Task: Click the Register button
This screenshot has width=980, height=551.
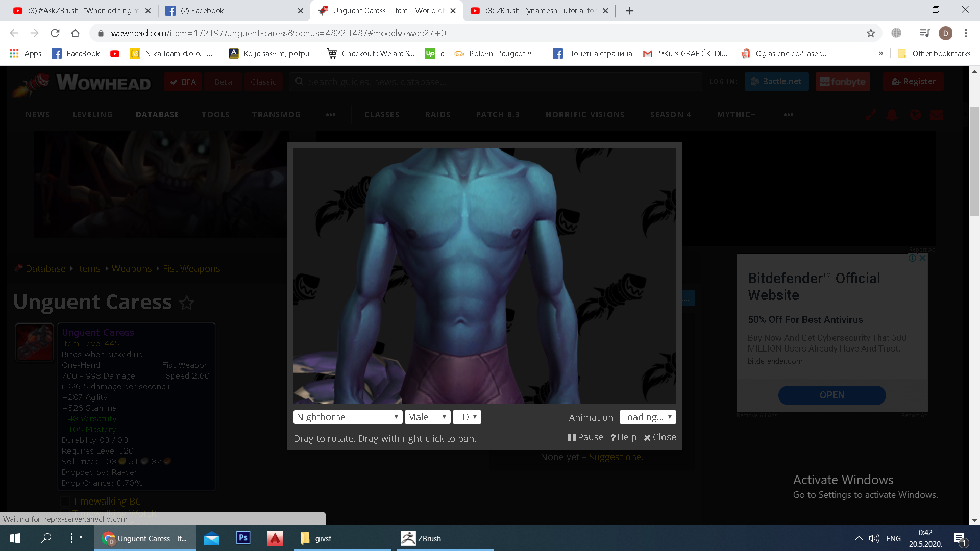Action: point(913,82)
